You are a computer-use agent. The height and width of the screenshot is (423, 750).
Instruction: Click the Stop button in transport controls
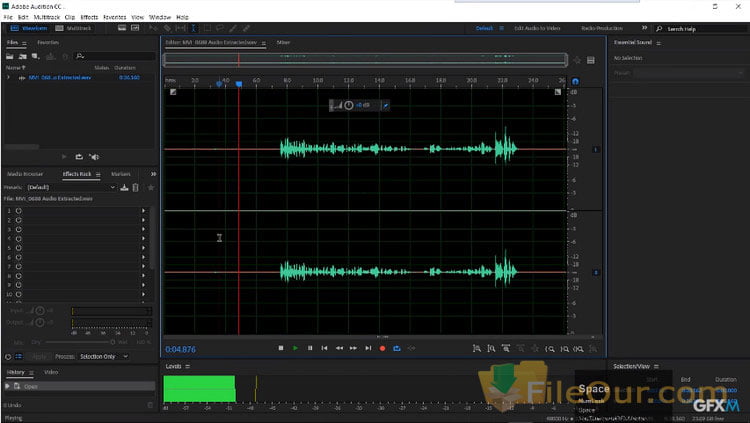(281, 348)
